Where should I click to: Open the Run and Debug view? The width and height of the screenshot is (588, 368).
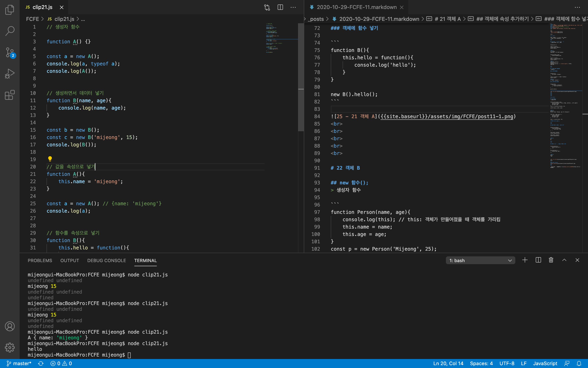(x=10, y=74)
